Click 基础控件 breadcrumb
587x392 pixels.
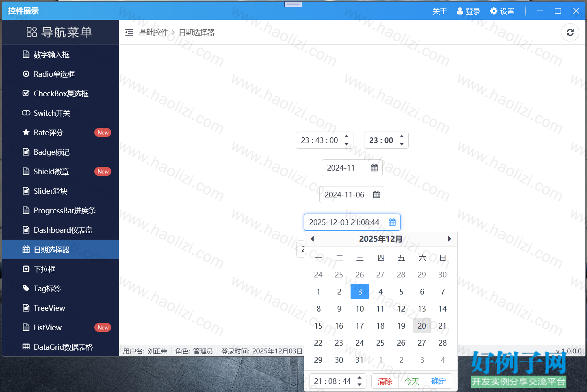(x=154, y=32)
